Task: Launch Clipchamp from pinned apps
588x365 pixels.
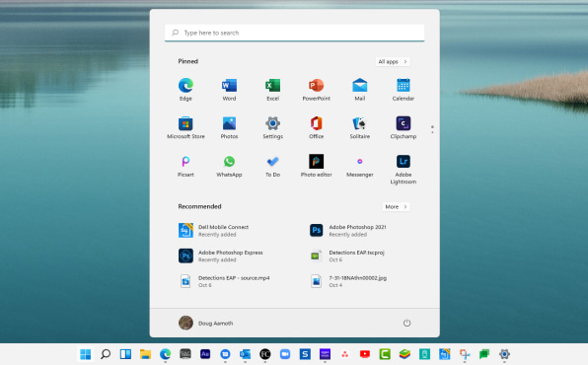Action: pos(404,127)
